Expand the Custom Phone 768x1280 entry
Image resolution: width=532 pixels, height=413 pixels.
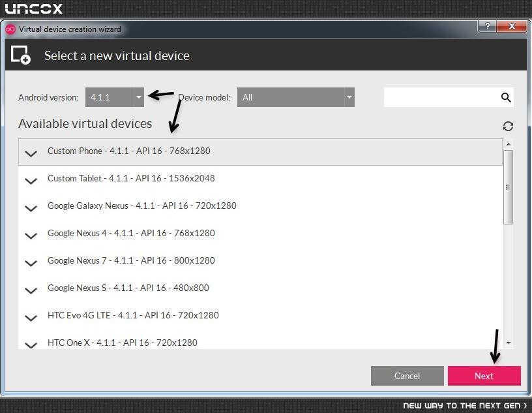(31, 154)
